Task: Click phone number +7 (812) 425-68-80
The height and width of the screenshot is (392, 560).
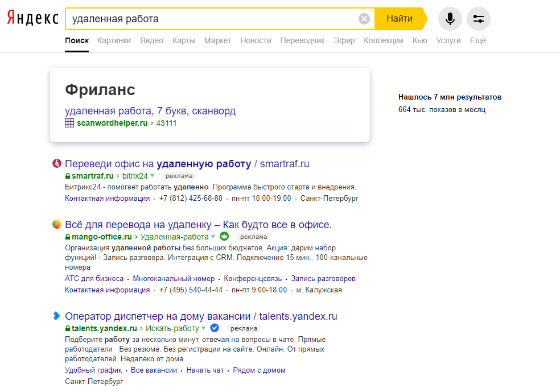Action: pyautogui.click(x=191, y=199)
